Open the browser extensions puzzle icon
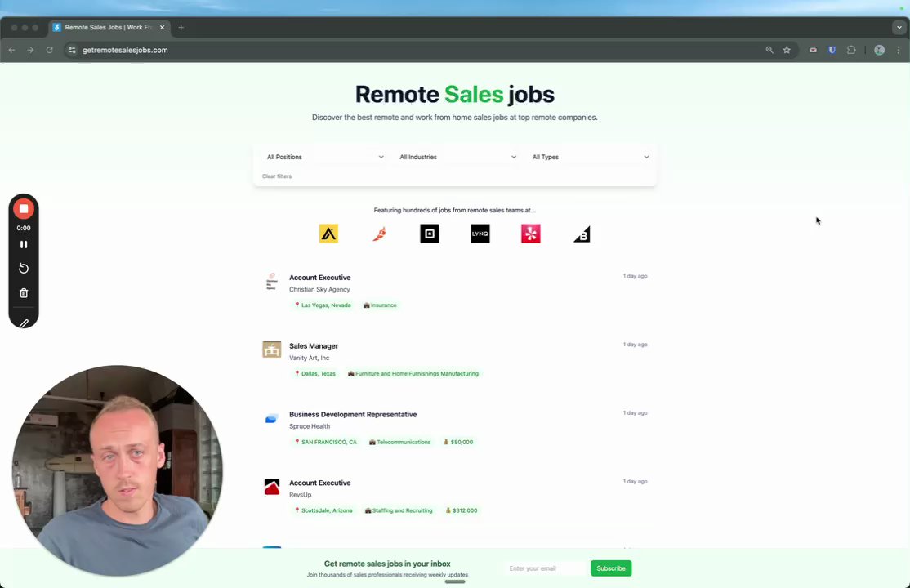The image size is (910, 588). point(851,50)
